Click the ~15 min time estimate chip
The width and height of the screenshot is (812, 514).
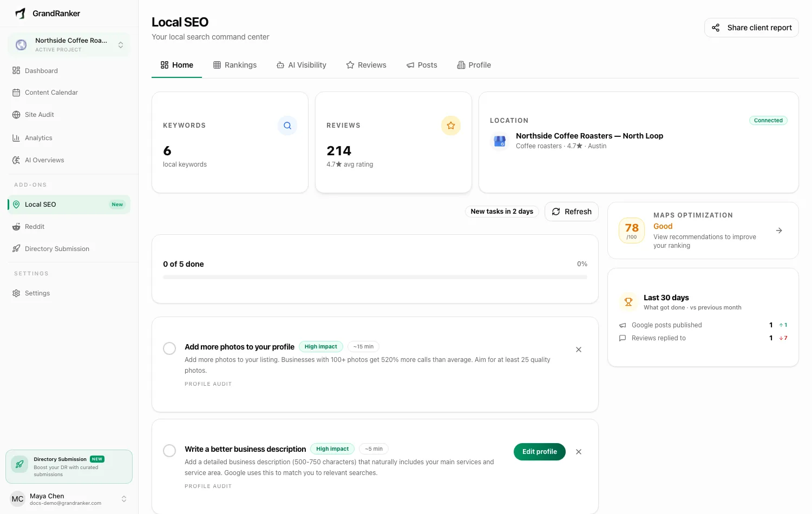pos(364,347)
